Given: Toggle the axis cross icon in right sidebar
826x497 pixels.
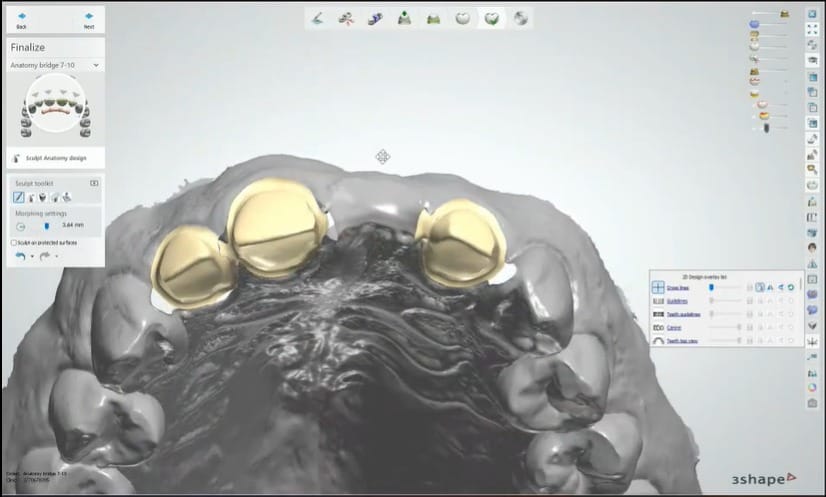Looking at the screenshot, I should click(x=812, y=341).
